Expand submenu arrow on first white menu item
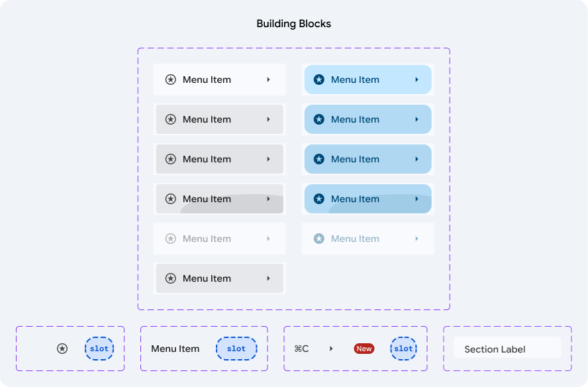Viewport: 588px width, 387px height. (x=268, y=80)
